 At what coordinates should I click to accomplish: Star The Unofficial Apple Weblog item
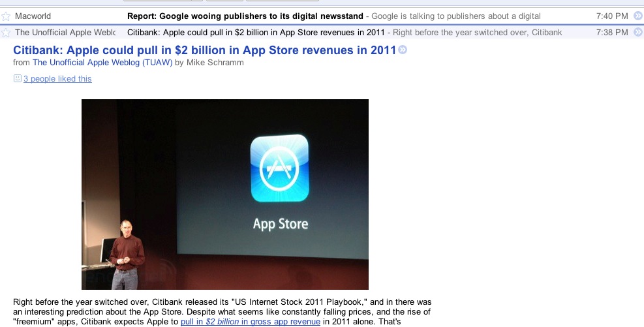tap(6, 33)
